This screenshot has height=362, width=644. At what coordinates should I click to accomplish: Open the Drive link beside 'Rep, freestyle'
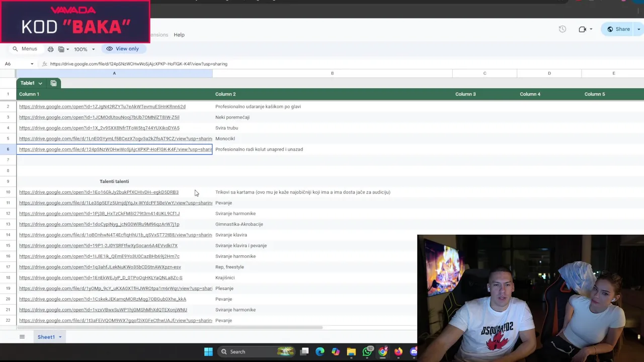(100, 267)
